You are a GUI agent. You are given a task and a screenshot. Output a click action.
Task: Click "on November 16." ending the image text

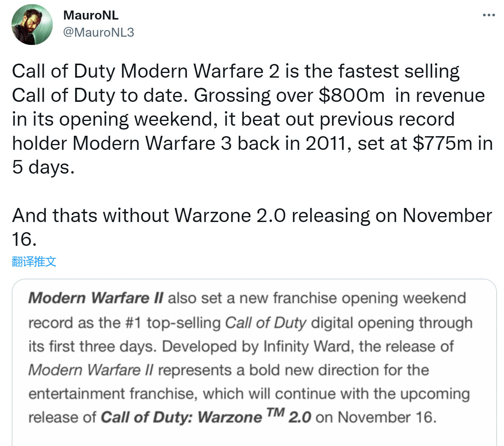376,417
